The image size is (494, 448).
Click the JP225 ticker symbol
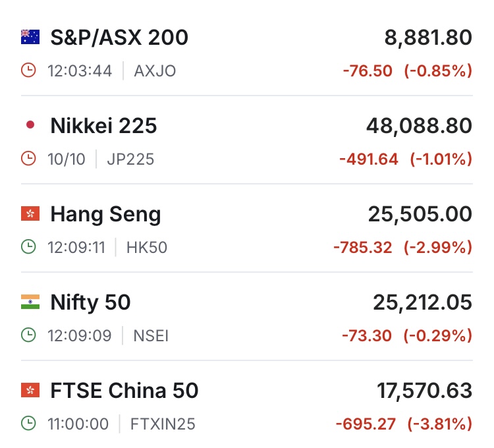[x=131, y=159]
